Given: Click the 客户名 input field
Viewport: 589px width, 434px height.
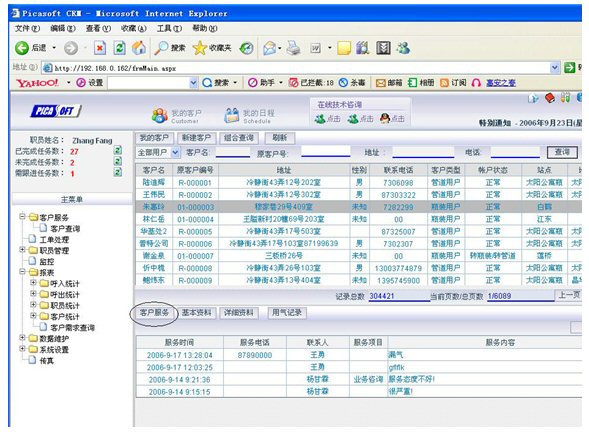Looking at the screenshot, I should (233, 153).
